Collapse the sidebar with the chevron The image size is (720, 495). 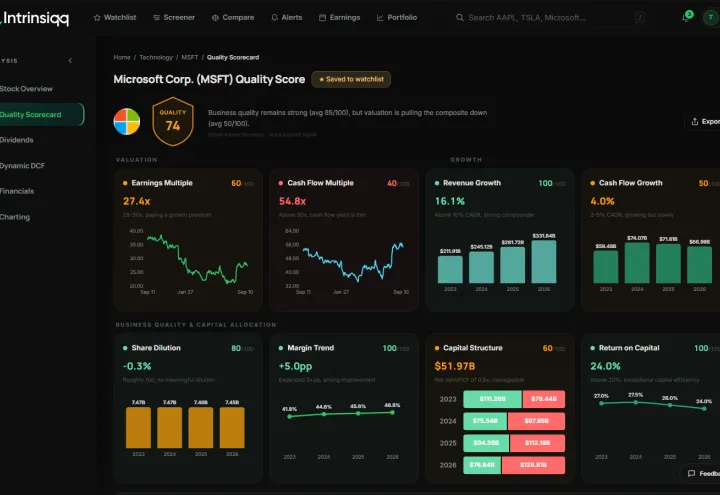[70, 61]
